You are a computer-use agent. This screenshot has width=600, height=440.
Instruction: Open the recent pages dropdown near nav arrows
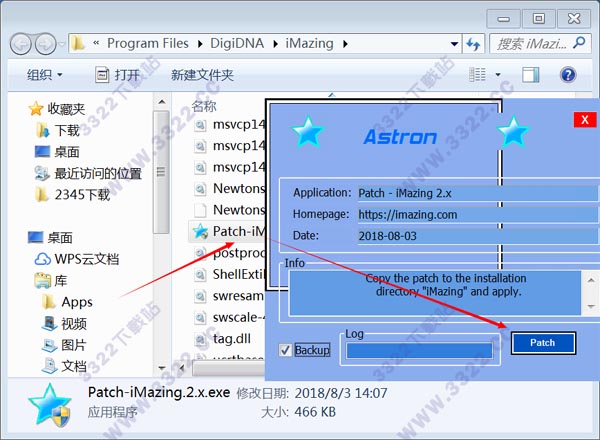(62, 44)
